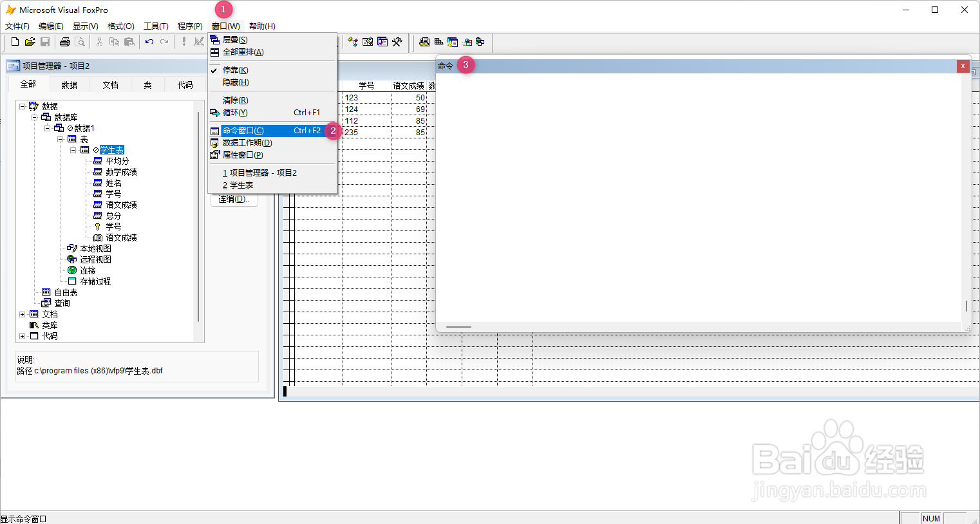Click the score cell showing 69

tap(409, 109)
